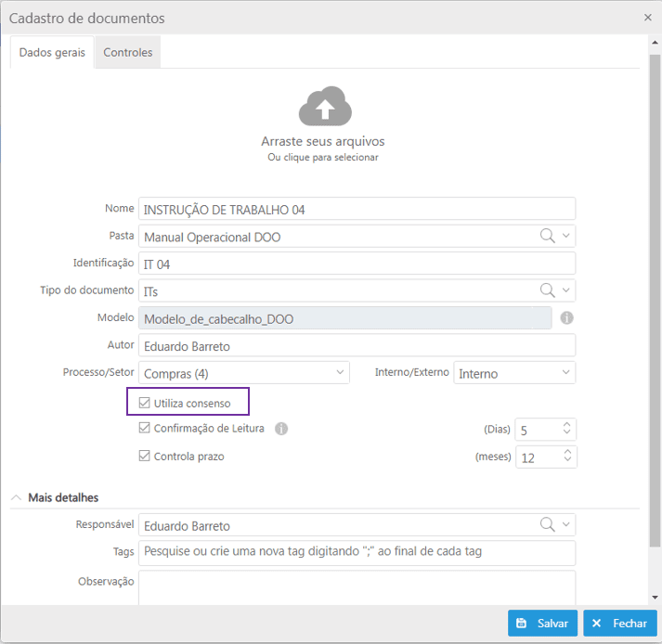Click the cloud upload icon

tap(323, 107)
